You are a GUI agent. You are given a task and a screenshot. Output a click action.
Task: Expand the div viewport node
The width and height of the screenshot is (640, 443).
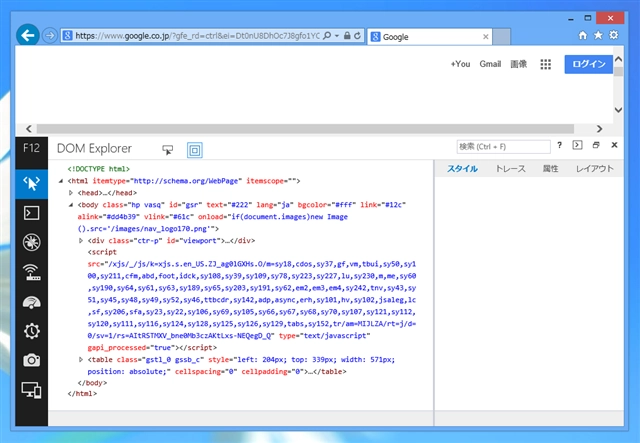(x=80, y=241)
